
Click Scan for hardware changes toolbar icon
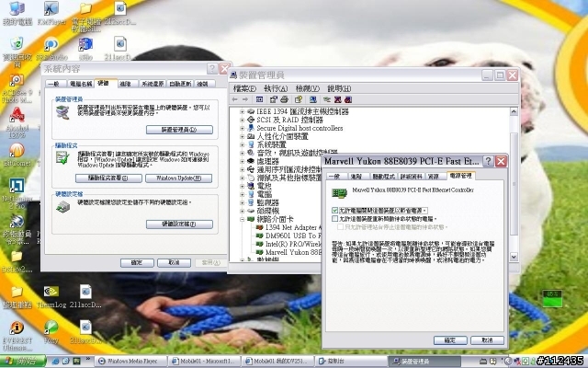tap(313, 99)
